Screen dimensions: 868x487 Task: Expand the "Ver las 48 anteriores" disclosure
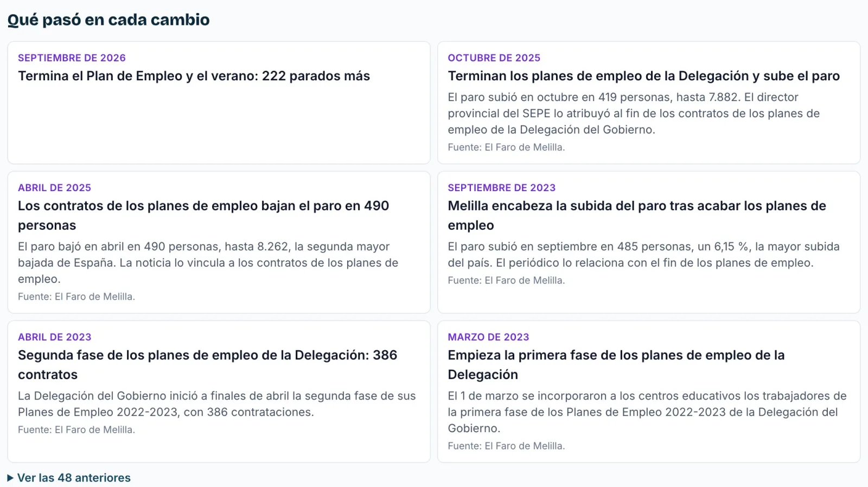tap(69, 478)
